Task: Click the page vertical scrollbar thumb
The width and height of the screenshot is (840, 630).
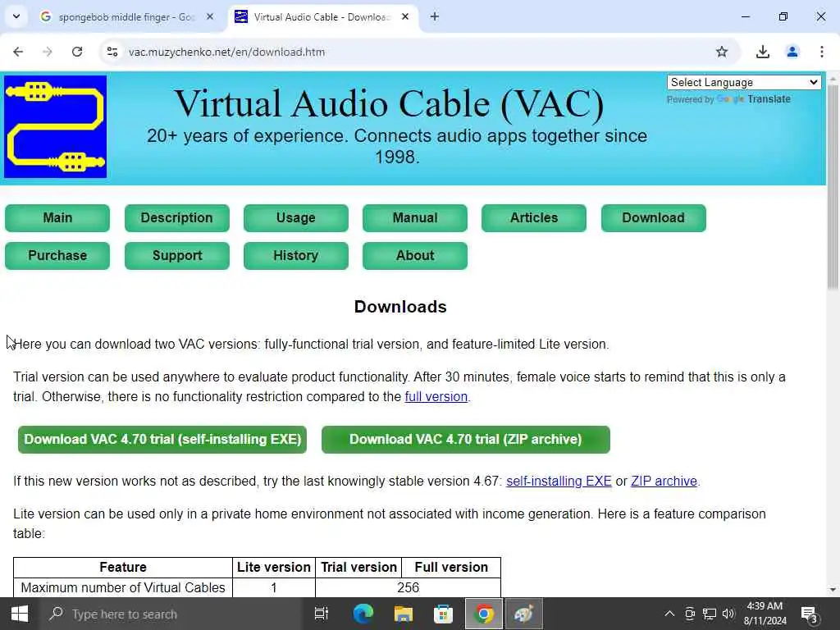Action: click(x=833, y=188)
